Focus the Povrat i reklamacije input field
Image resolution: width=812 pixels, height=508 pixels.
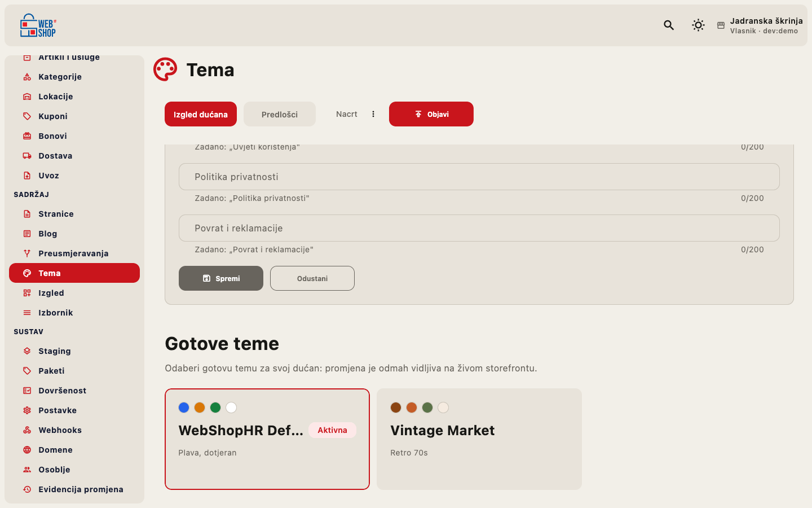(479, 228)
